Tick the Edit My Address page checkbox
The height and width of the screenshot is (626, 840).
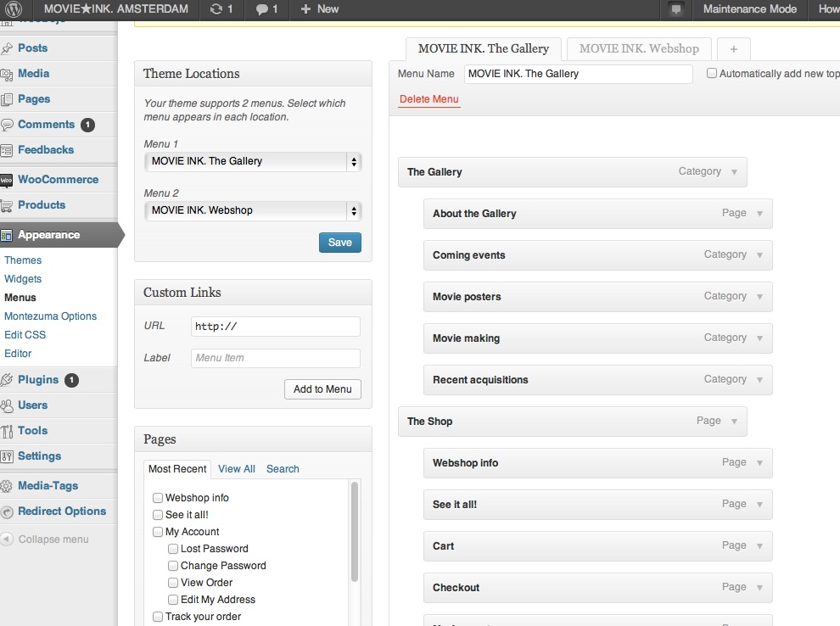tap(172, 600)
